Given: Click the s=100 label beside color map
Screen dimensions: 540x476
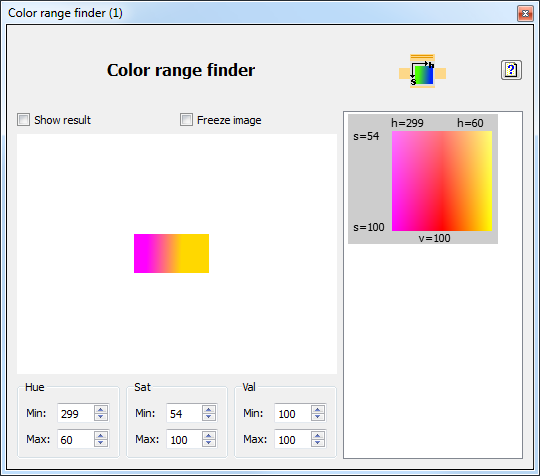Looking at the screenshot, I should [x=368, y=227].
